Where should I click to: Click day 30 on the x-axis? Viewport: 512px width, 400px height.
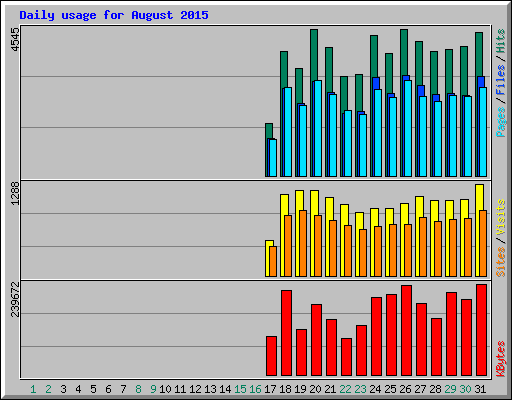[x=465, y=389]
